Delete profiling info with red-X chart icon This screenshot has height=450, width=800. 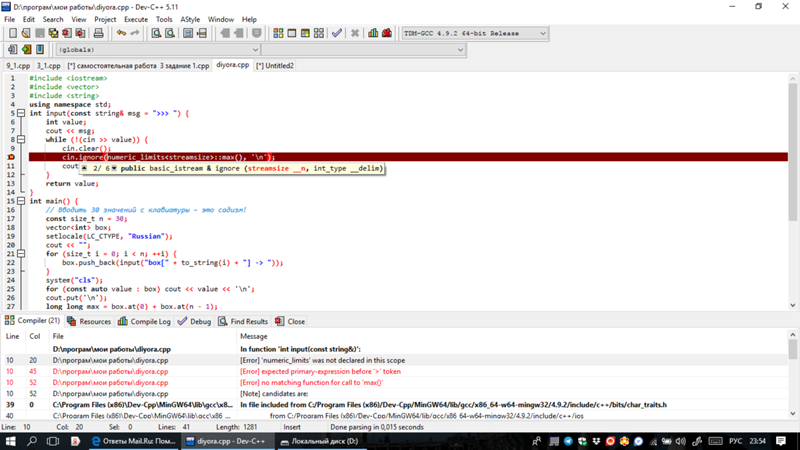pyautogui.click(x=387, y=33)
